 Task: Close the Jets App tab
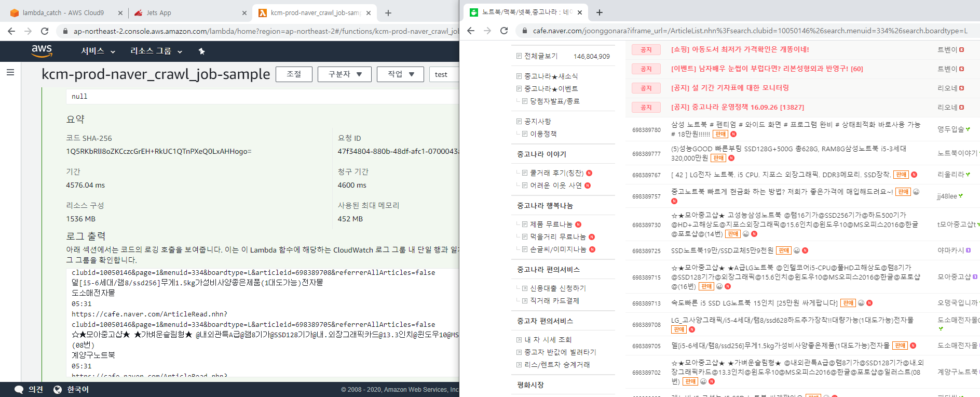[x=244, y=13]
